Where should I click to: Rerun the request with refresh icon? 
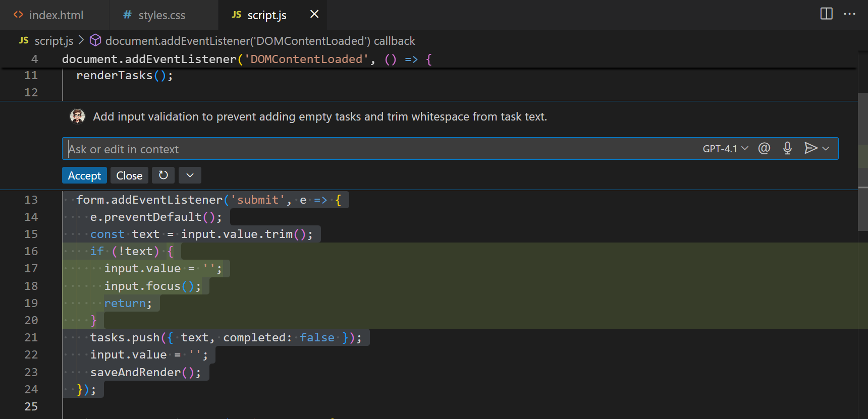click(163, 175)
